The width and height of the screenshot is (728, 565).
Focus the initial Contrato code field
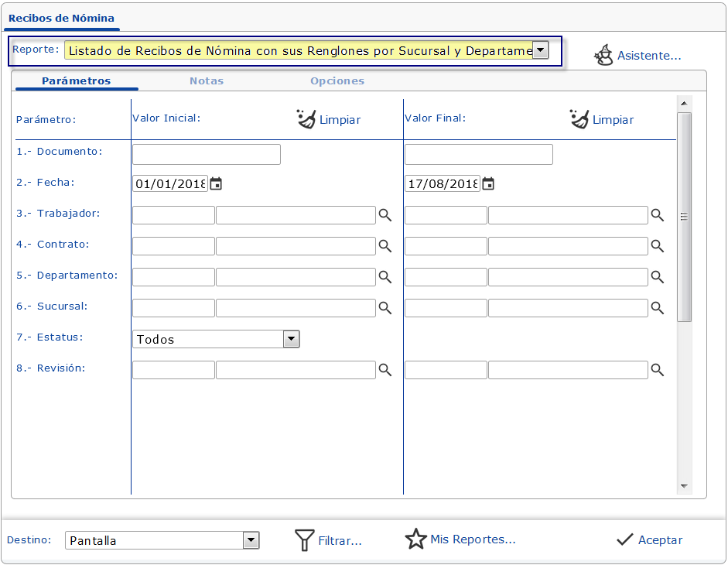[173, 246]
